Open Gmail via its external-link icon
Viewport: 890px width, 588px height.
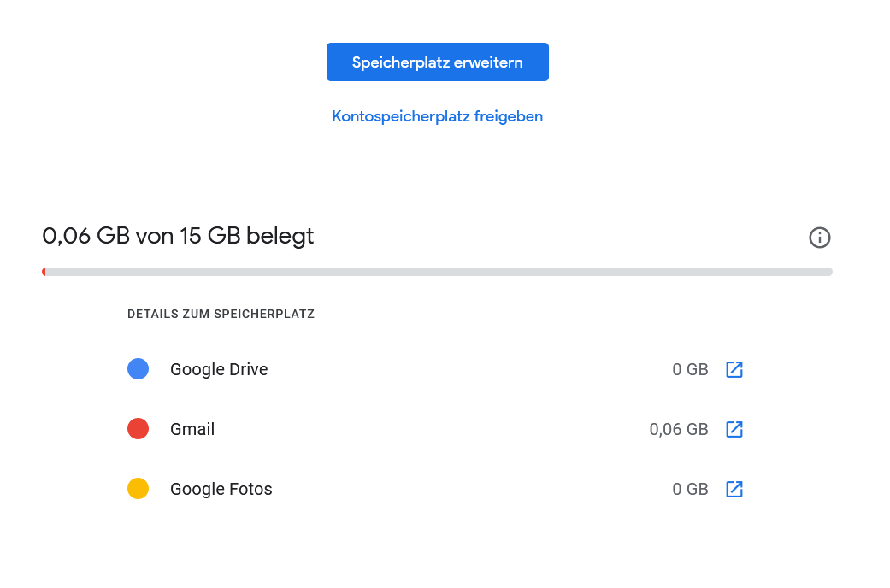pyautogui.click(x=734, y=429)
